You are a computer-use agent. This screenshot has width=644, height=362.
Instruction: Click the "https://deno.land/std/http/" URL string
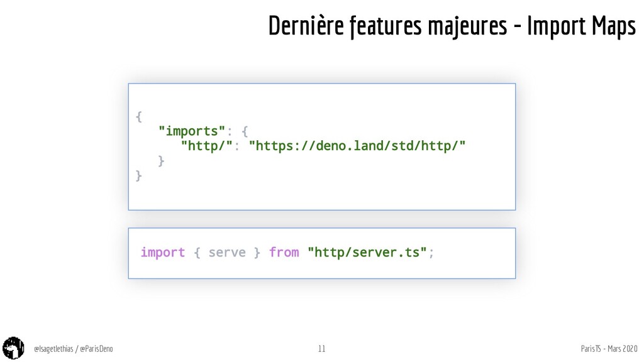pos(357,146)
